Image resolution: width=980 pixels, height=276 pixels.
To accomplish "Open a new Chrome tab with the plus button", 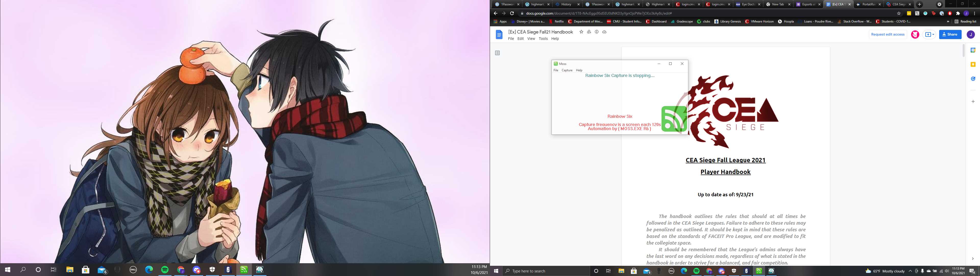I will pyautogui.click(x=920, y=4).
